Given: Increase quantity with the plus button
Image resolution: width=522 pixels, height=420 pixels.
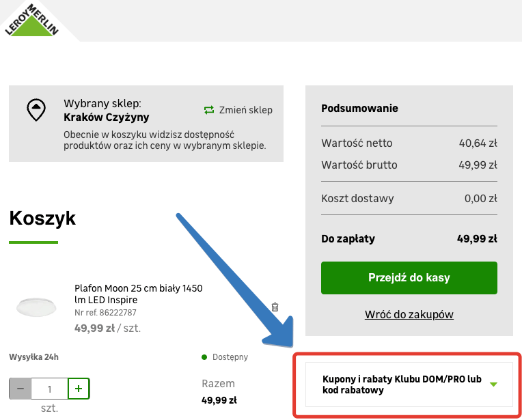Looking at the screenshot, I should tap(79, 389).
